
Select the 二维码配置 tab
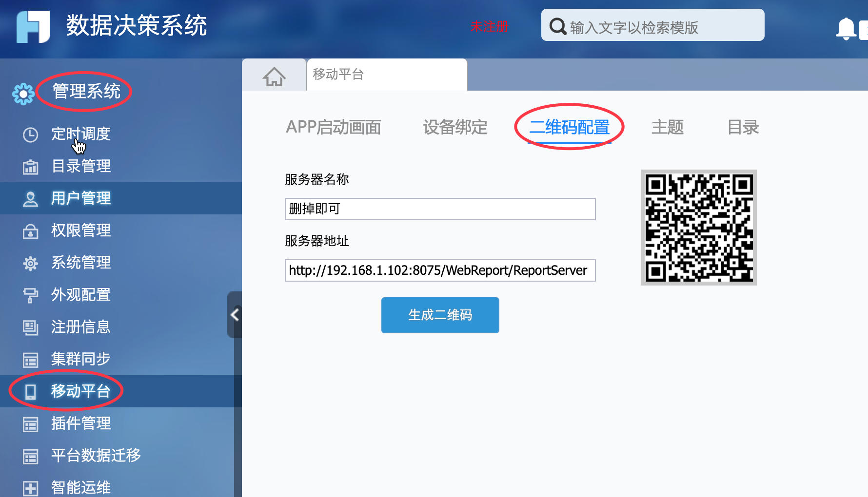tap(570, 127)
